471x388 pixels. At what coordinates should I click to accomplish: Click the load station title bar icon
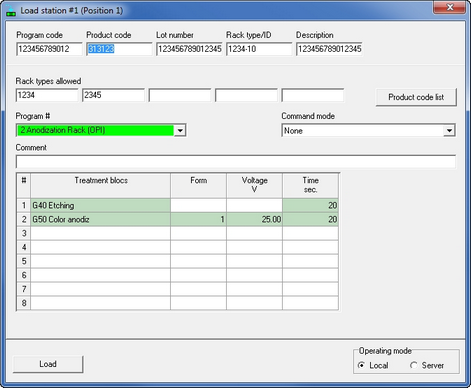pos(11,11)
